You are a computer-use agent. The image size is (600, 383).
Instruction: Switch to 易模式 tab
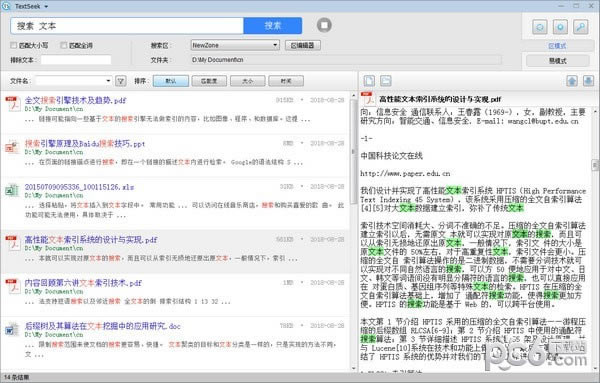coord(558,61)
